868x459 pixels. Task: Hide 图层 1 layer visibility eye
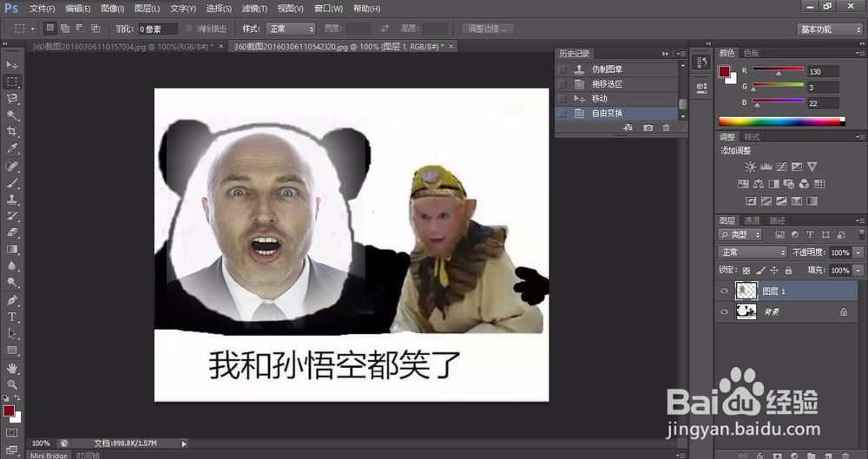[724, 292]
